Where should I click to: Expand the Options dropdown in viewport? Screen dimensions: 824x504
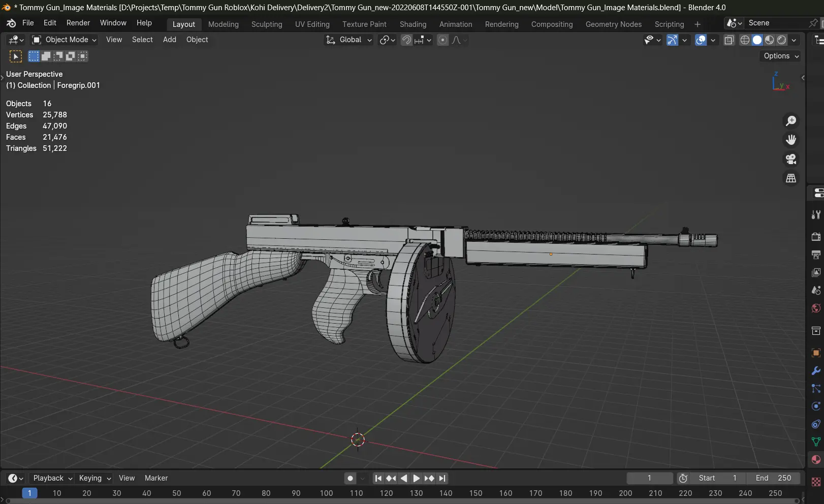tap(781, 56)
